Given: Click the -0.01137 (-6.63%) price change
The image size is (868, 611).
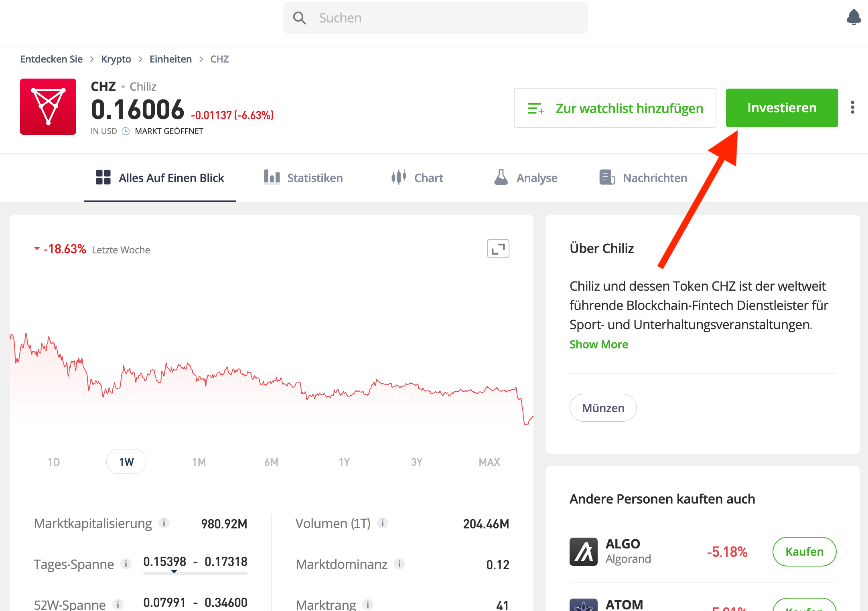Looking at the screenshot, I should (x=232, y=115).
